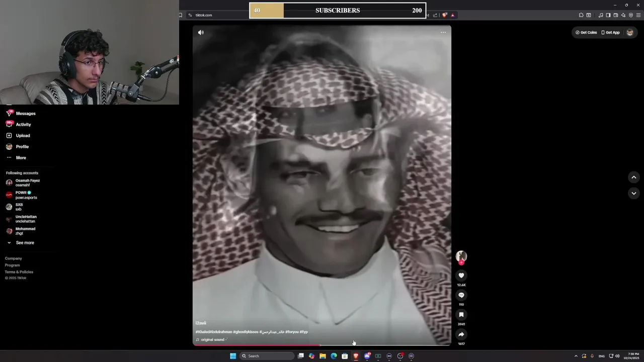Open original sound link under caption
The width and height of the screenshot is (644, 362).
coord(212,340)
